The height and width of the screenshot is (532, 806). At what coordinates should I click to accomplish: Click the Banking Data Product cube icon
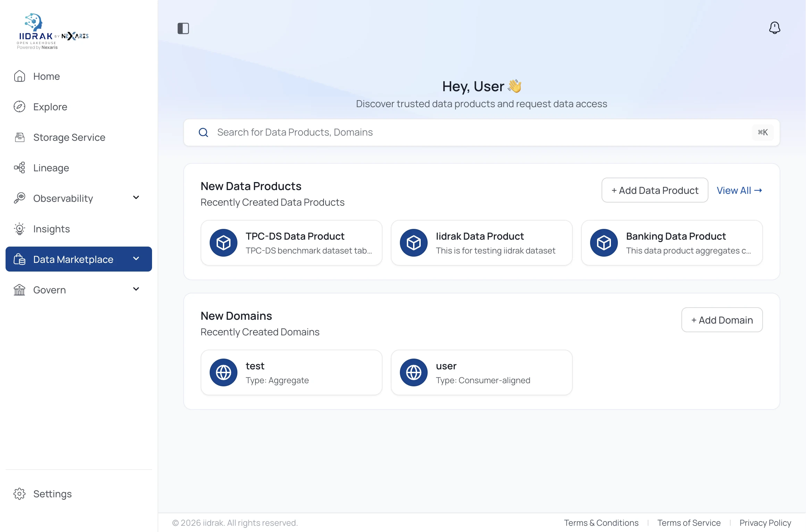click(x=604, y=243)
